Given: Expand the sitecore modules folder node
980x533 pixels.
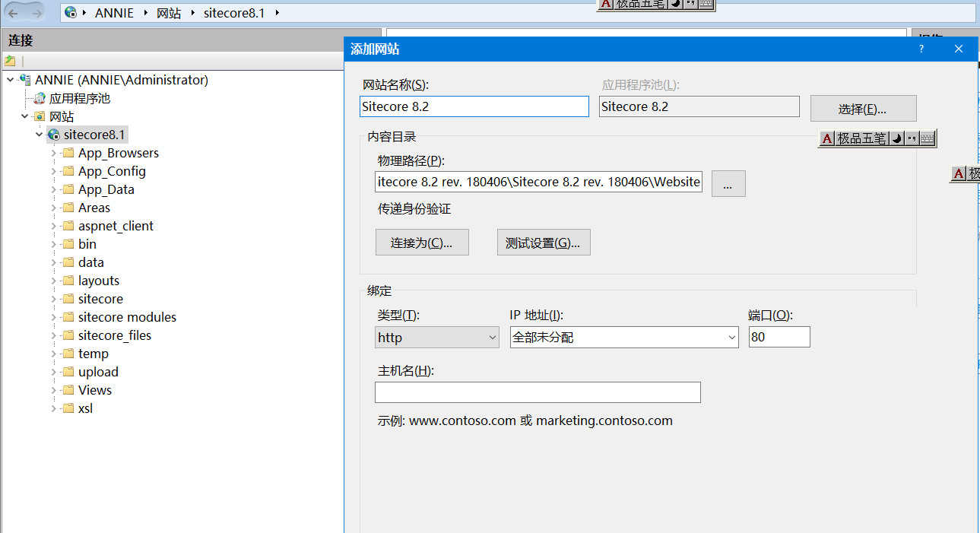Looking at the screenshot, I should tap(53, 317).
